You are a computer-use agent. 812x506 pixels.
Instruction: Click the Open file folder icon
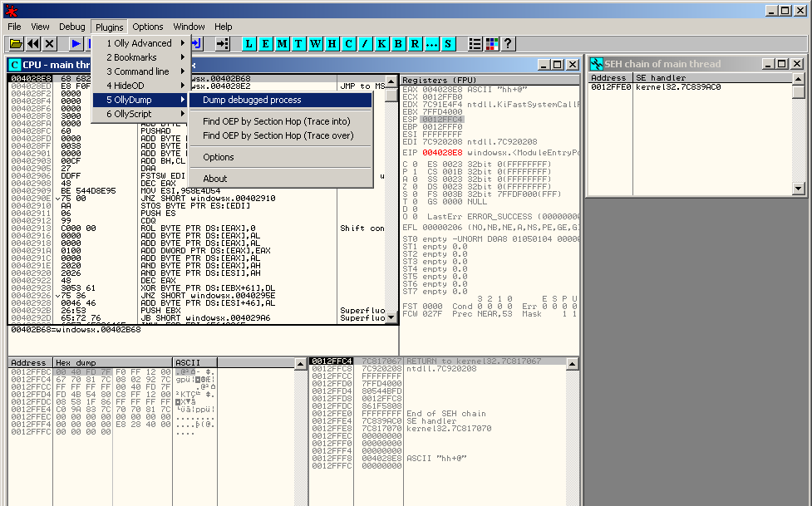[x=16, y=43]
